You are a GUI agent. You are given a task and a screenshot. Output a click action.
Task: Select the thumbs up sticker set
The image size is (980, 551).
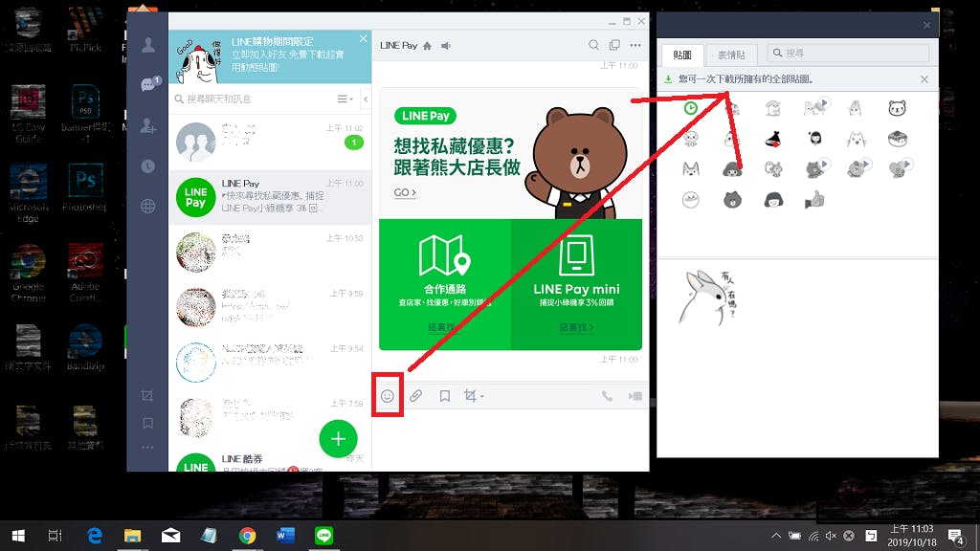[x=814, y=200]
